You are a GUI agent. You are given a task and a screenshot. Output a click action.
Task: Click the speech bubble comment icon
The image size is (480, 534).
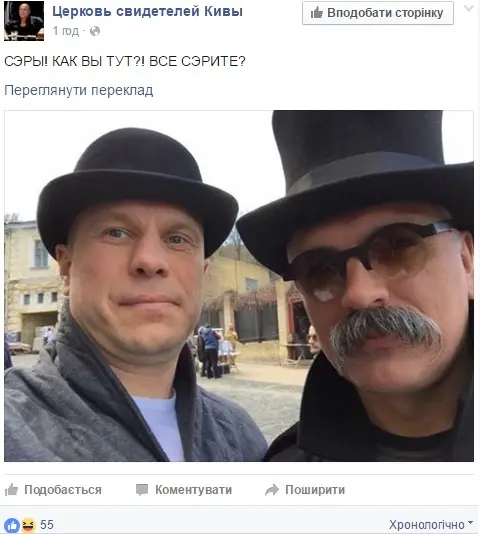coord(142,490)
